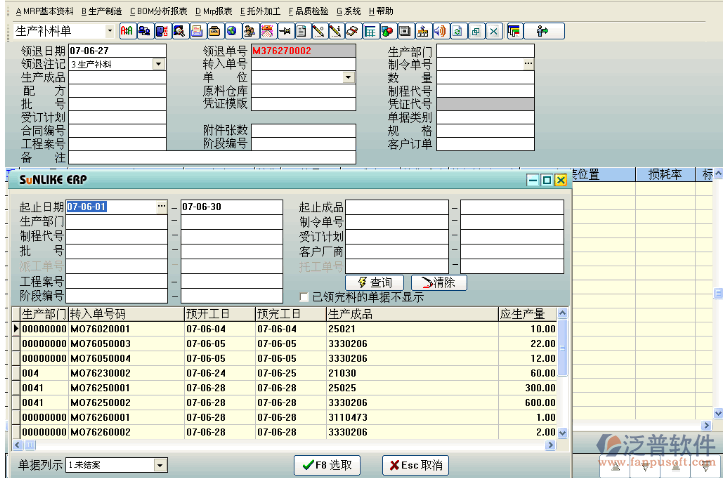Click the printer icon in toolbar
726x478 pixels.
click(197, 31)
